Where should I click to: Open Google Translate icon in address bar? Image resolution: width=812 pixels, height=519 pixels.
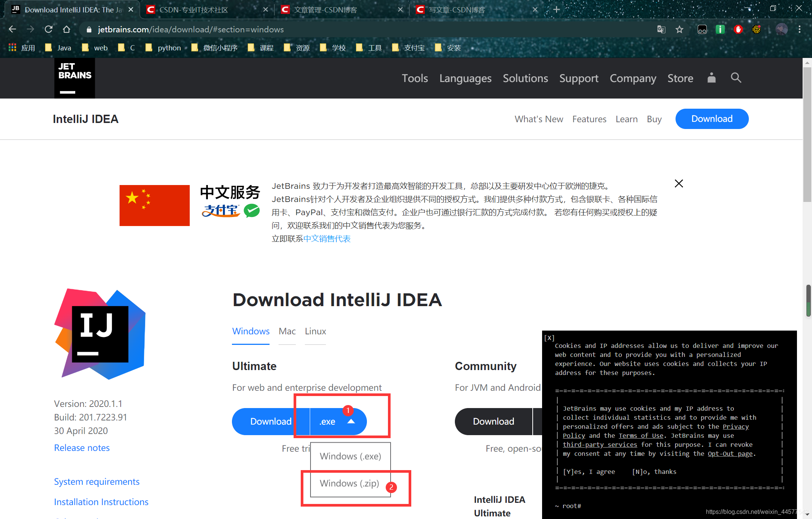coord(661,29)
